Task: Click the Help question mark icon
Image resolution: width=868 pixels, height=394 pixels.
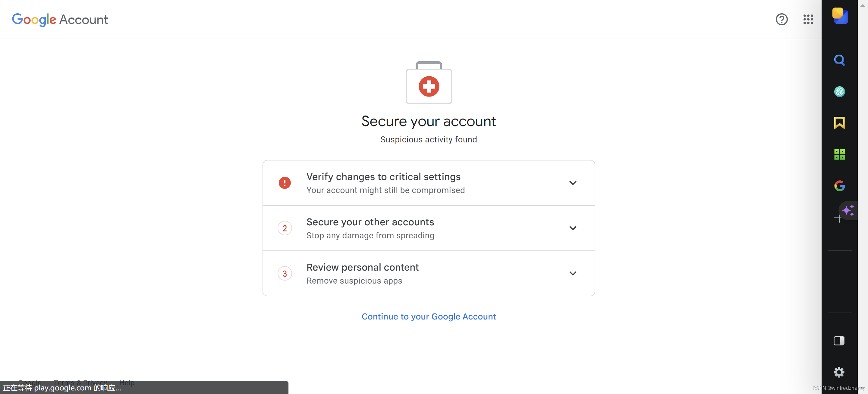Action: click(782, 19)
